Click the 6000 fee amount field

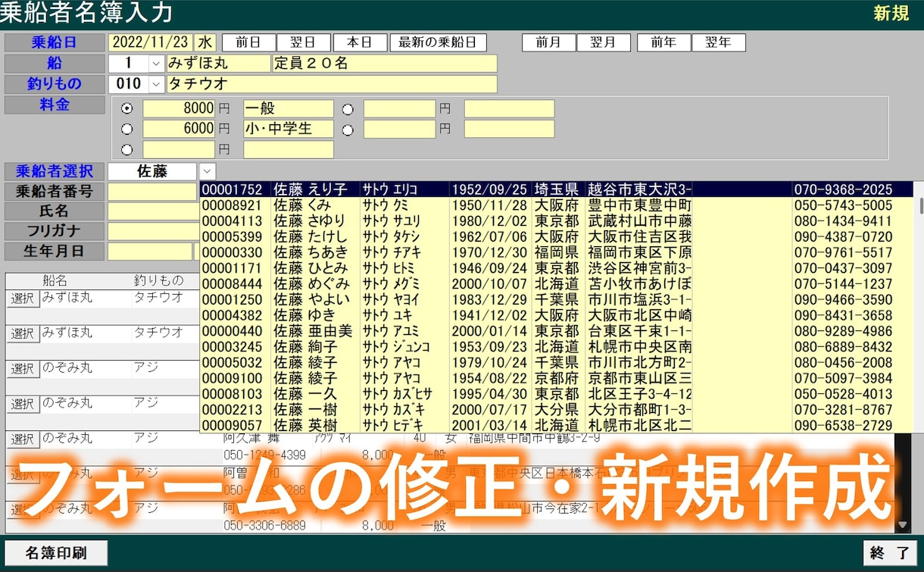(179, 130)
